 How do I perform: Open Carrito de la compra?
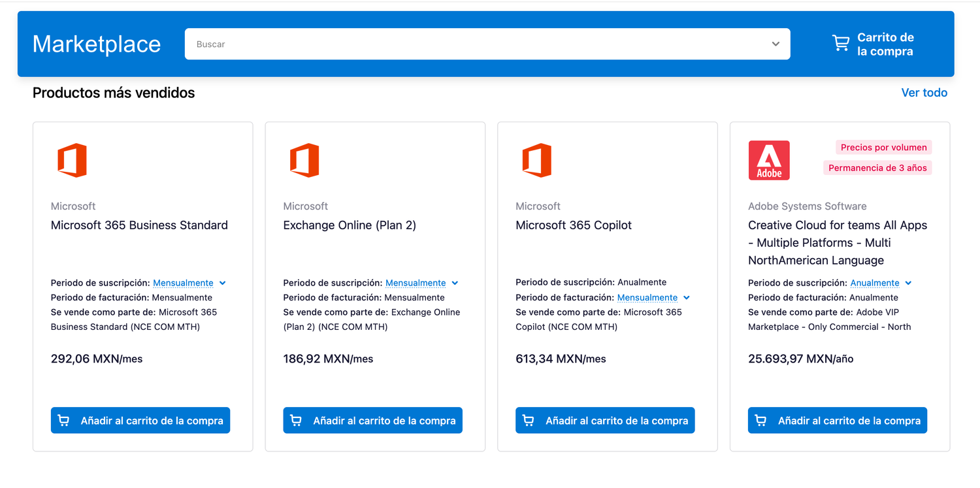[x=885, y=44]
